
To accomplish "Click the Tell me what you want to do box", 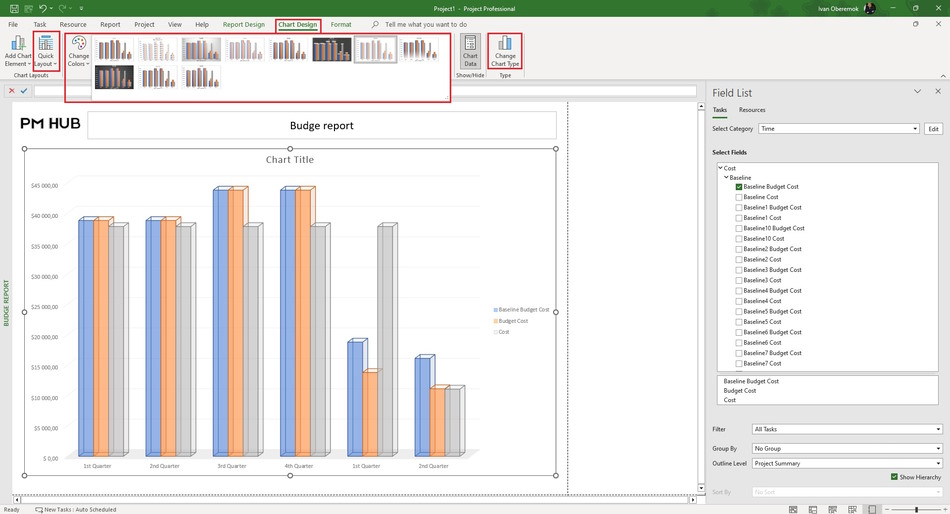I will 426,24.
